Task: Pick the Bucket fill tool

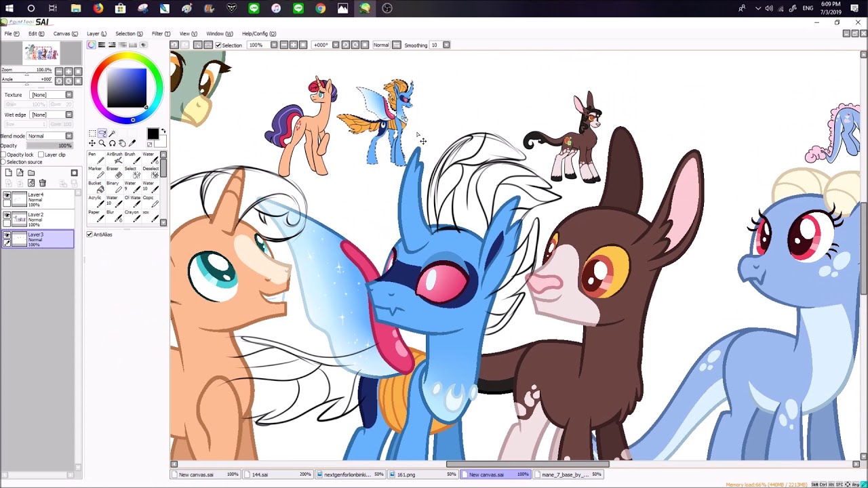Action: click(x=96, y=187)
